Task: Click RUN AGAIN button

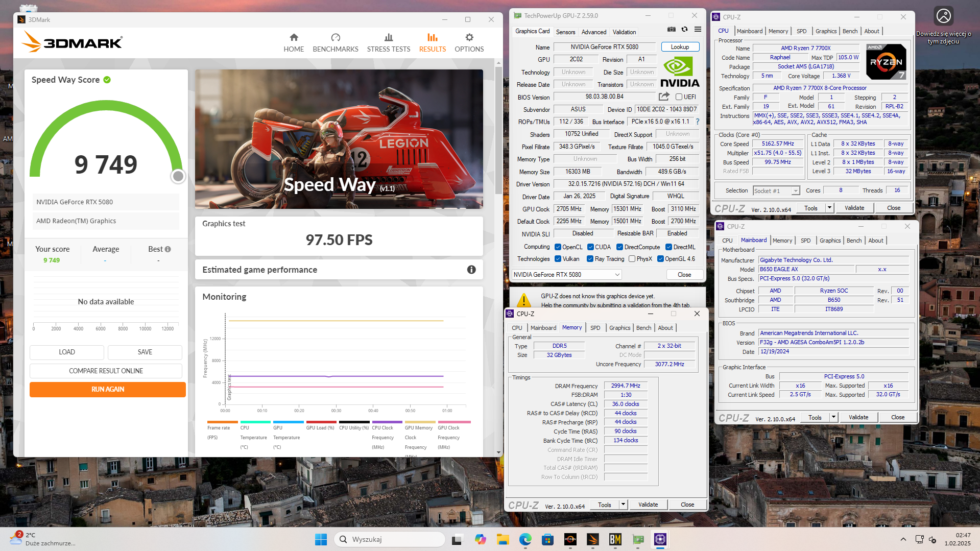Action: click(x=108, y=389)
